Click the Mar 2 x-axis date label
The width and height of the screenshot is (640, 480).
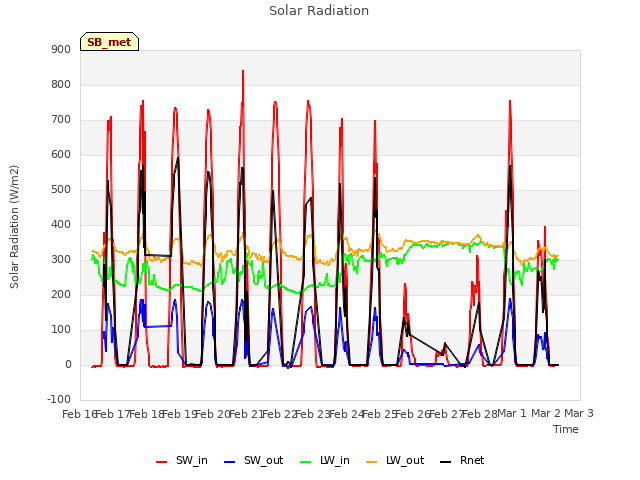(546, 414)
